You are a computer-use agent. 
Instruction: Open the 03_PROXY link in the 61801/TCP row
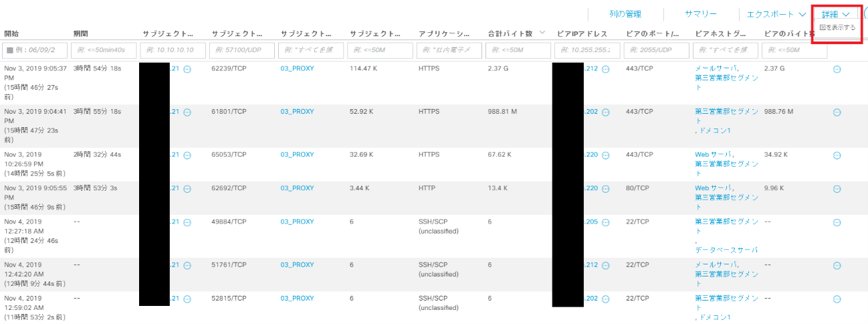pos(297,112)
